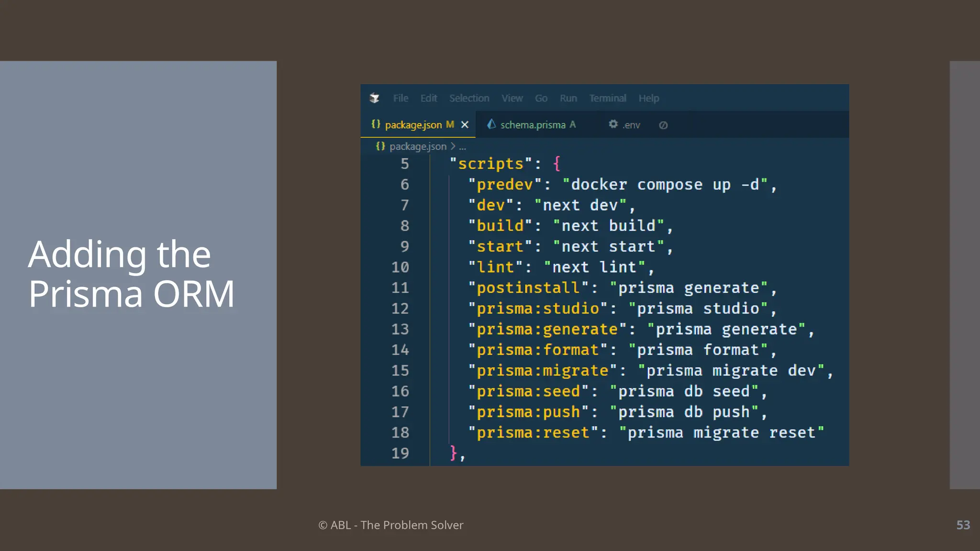Open the Edit menu
Image resolution: width=980 pixels, height=551 pixels.
point(429,98)
